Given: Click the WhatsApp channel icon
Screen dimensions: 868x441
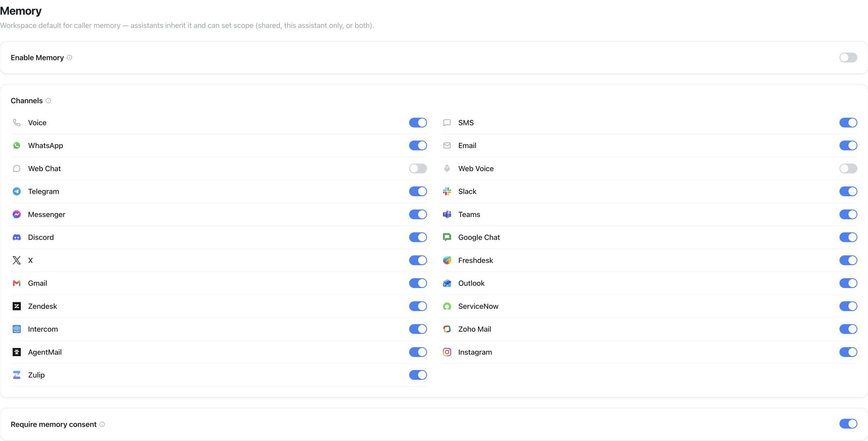Looking at the screenshot, I should (x=17, y=146).
